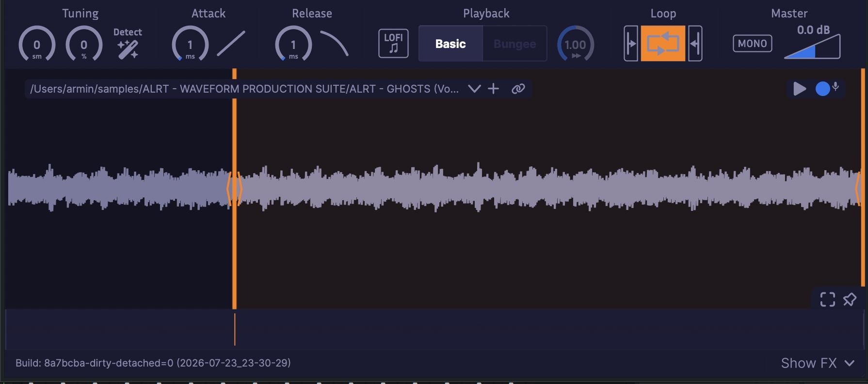
Task: Click the loop start marker button
Action: 631,44
